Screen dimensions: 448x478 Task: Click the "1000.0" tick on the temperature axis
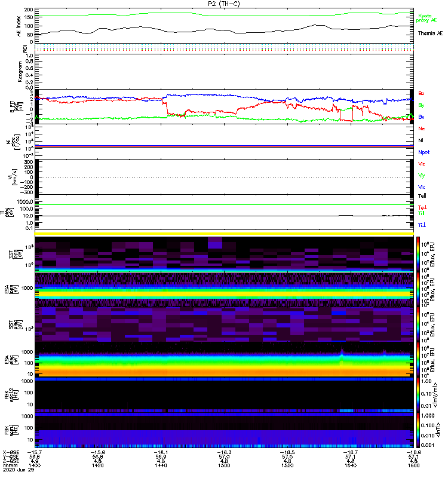click(x=25, y=202)
